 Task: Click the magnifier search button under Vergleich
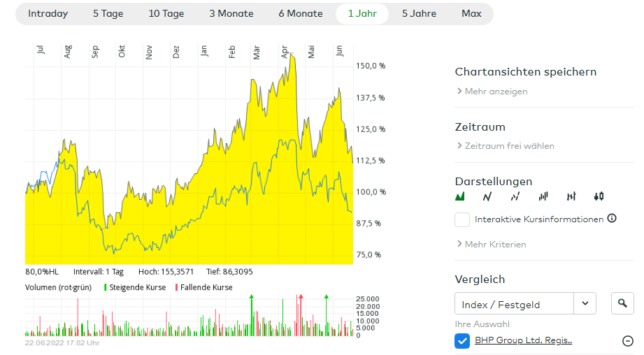point(622,303)
